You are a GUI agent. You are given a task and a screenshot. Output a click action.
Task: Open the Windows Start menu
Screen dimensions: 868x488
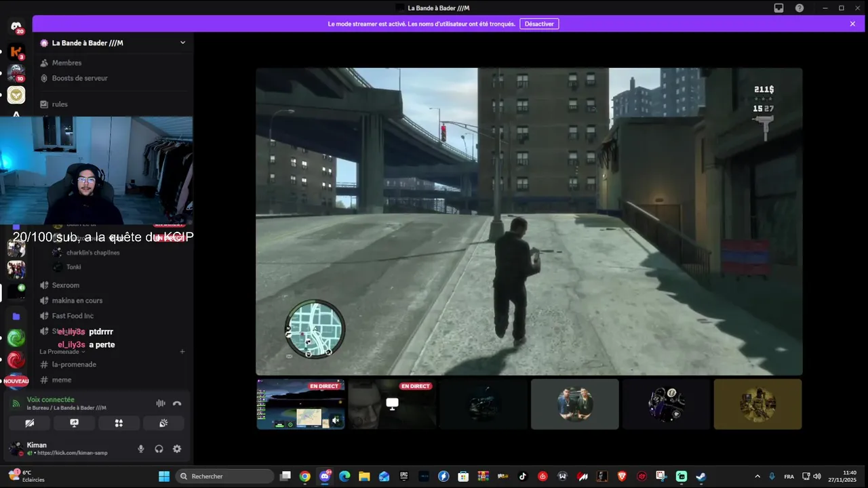coord(164,476)
